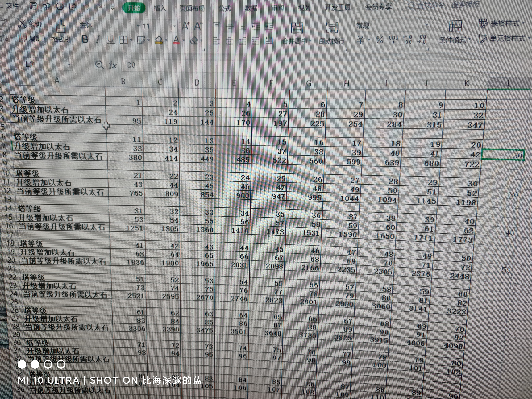Undo the last action
The image size is (532, 399).
click(x=86, y=7)
